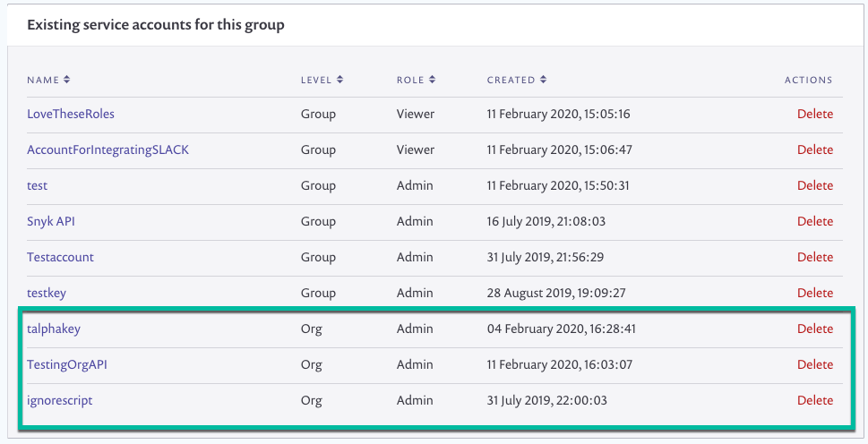Sort accounts by Name column arrows
868x444 pixels.
click(x=66, y=80)
